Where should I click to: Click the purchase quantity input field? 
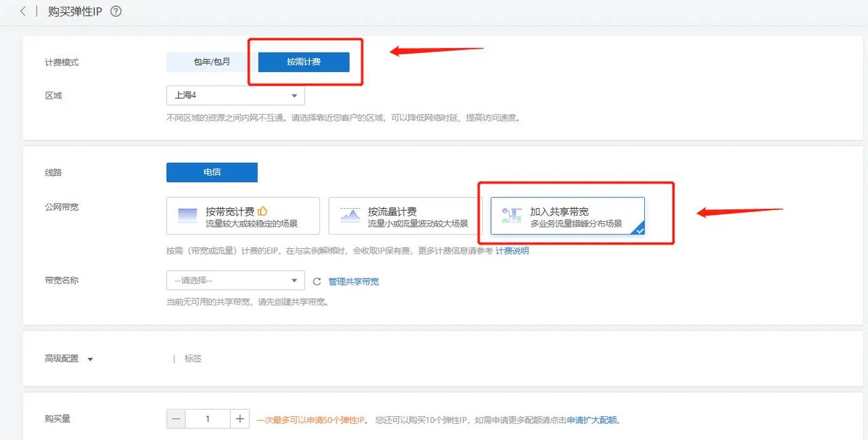(x=207, y=419)
